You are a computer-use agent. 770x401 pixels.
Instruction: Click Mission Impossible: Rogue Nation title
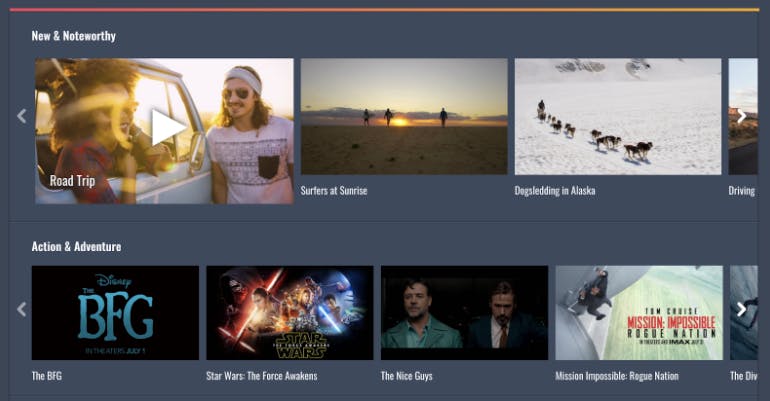point(617,376)
